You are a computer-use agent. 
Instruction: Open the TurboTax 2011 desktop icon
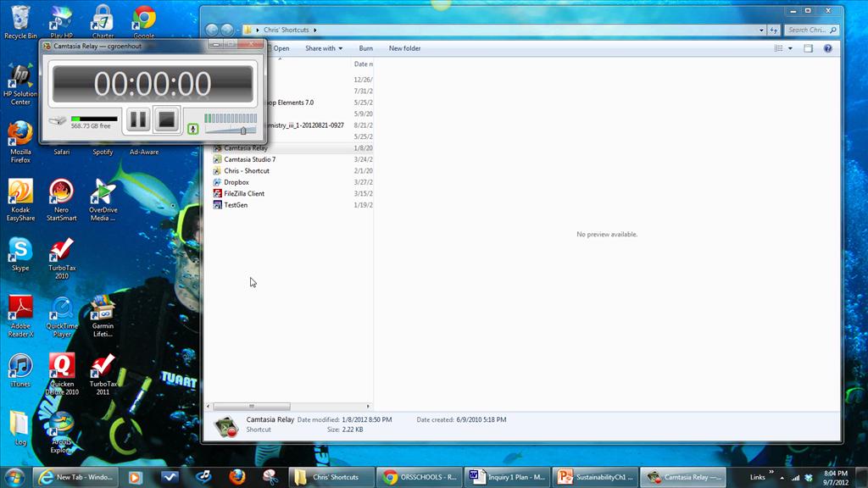(103, 374)
